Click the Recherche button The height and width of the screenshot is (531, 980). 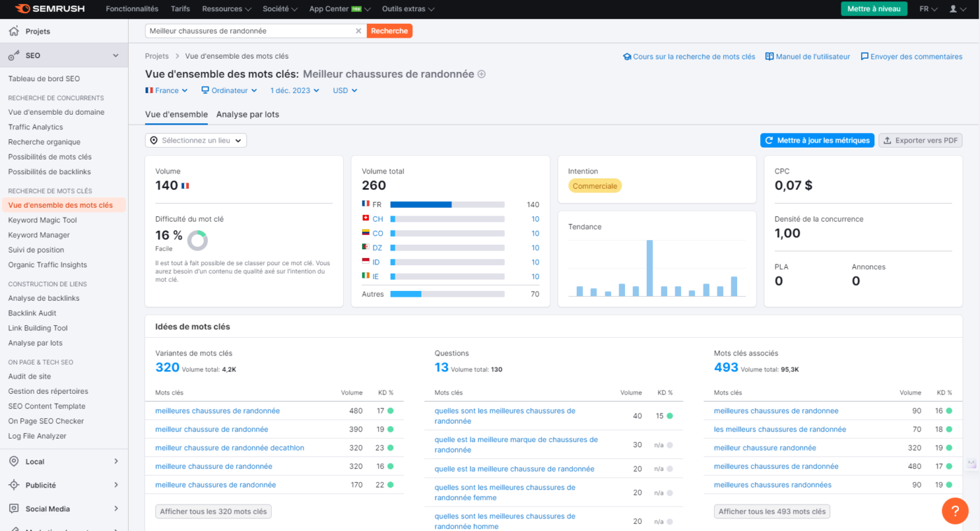389,31
